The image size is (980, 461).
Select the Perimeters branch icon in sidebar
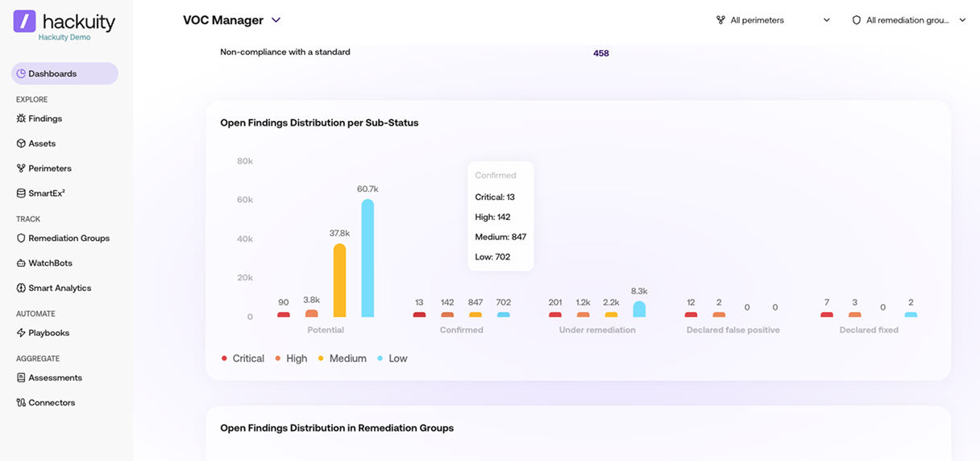[x=21, y=168]
